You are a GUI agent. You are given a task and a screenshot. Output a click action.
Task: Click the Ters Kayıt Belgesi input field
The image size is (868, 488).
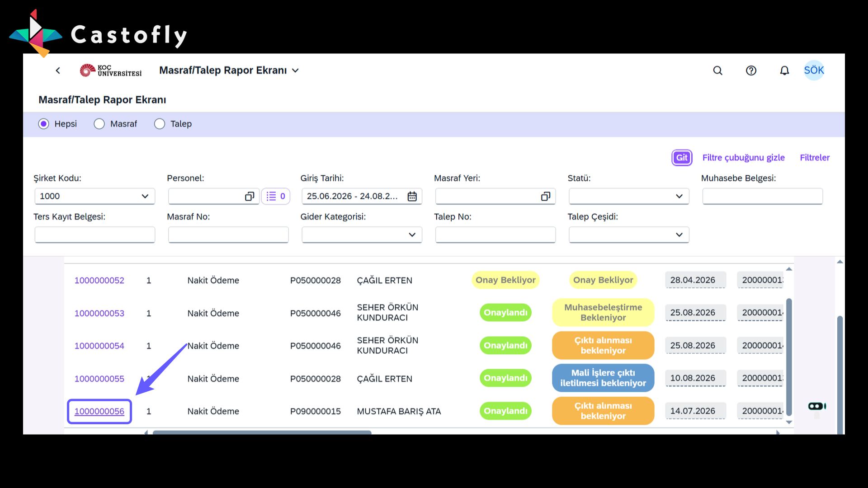pyautogui.click(x=95, y=235)
